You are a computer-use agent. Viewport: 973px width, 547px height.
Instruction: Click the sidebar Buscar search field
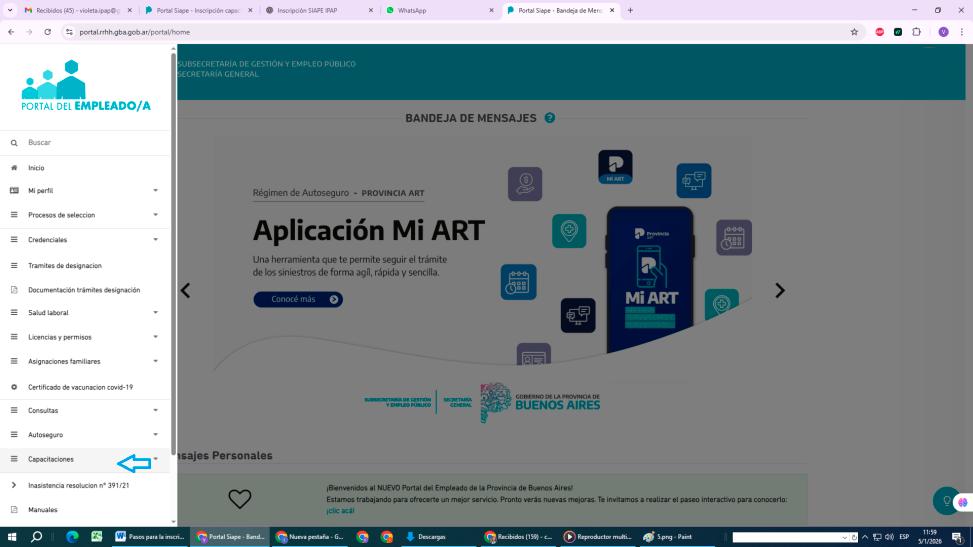90,143
